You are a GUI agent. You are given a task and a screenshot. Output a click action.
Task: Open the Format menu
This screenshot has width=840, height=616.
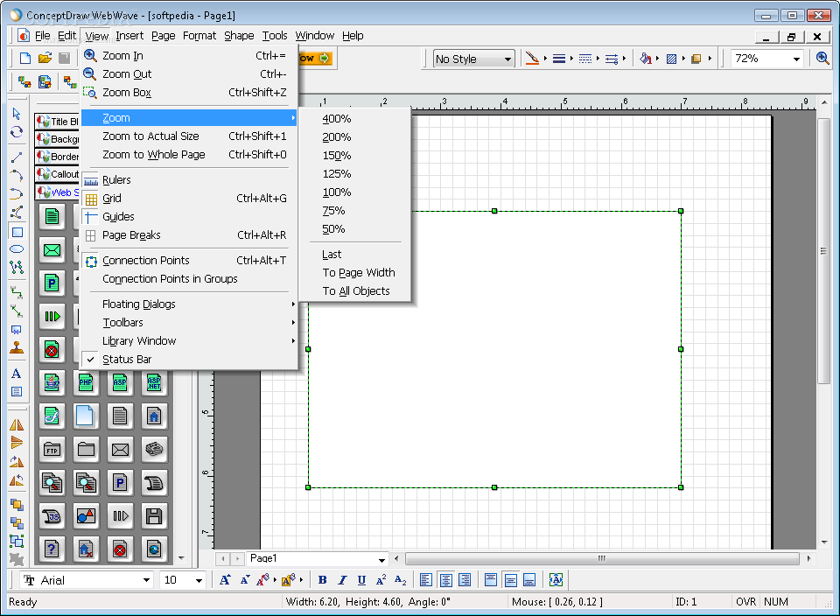199,36
